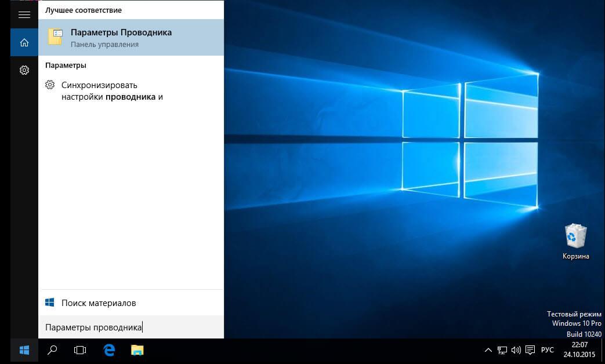This screenshot has width=605, height=364.
Task: Open Task View from taskbar
Action: [80, 350]
